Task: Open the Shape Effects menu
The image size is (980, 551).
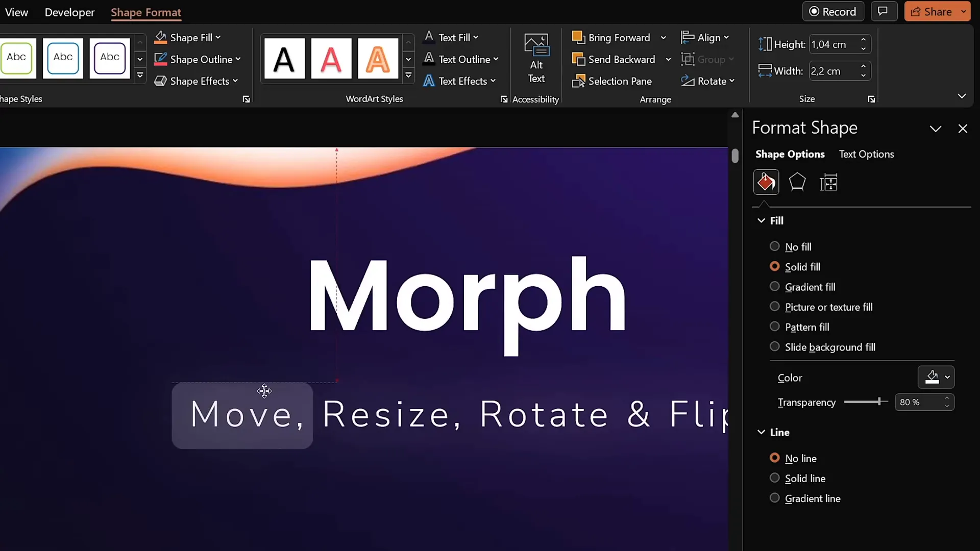Action: click(x=196, y=81)
